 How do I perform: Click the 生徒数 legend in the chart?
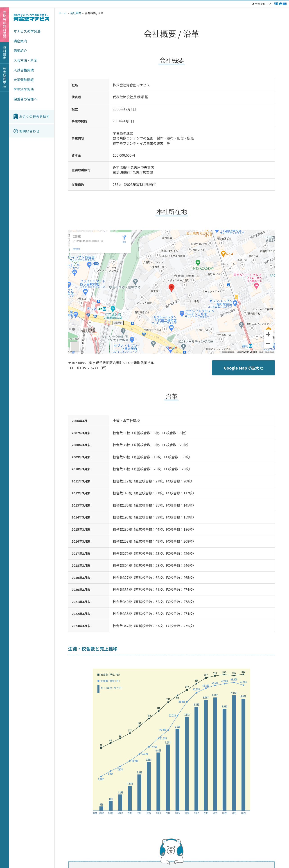pos(108,681)
